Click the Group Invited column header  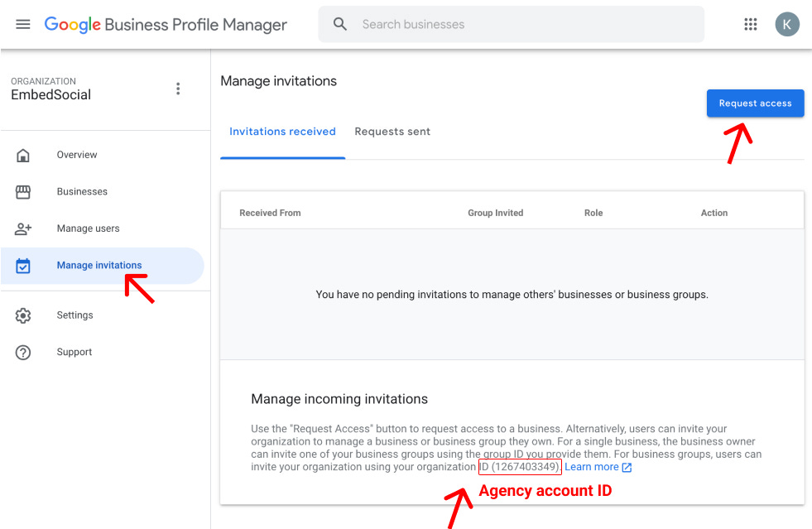click(496, 213)
